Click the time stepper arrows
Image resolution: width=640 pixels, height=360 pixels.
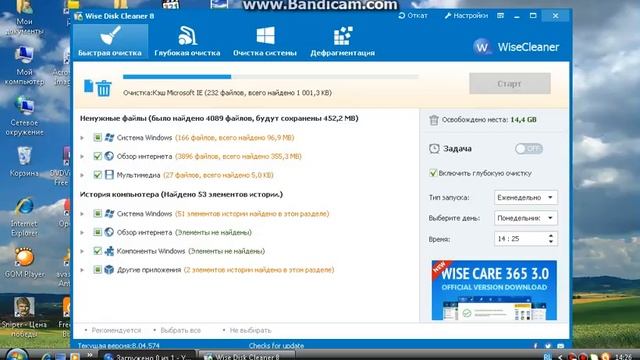pos(551,239)
